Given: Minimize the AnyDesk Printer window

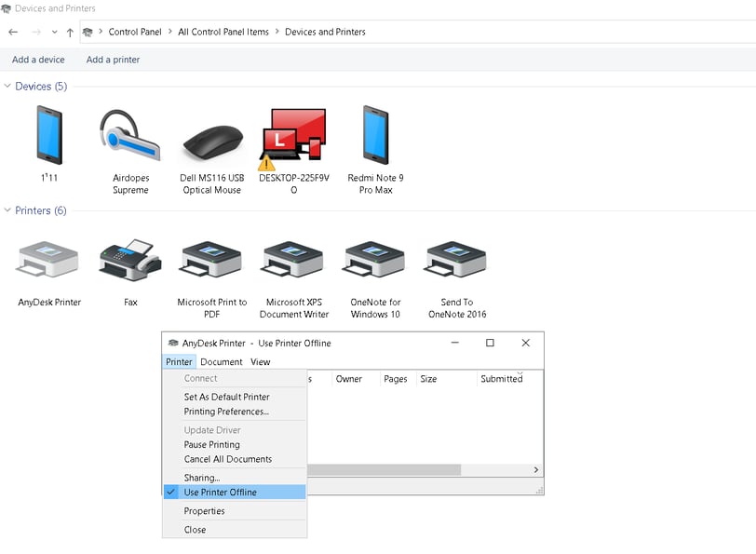Looking at the screenshot, I should pos(454,343).
